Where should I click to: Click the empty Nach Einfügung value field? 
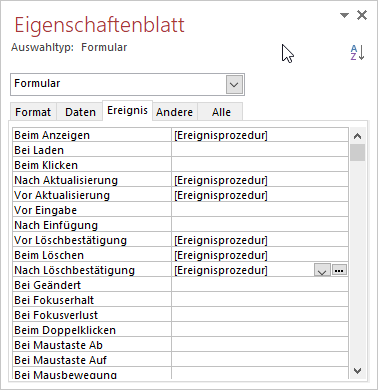[x=260, y=225]
